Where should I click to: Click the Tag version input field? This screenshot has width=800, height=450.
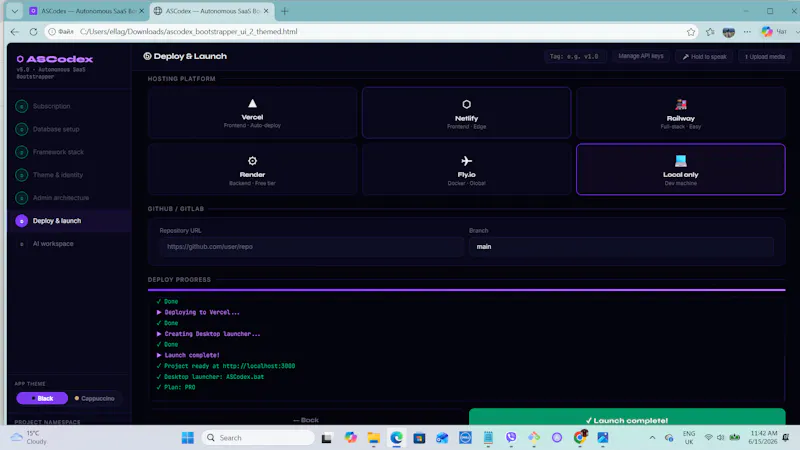point(574,57)
